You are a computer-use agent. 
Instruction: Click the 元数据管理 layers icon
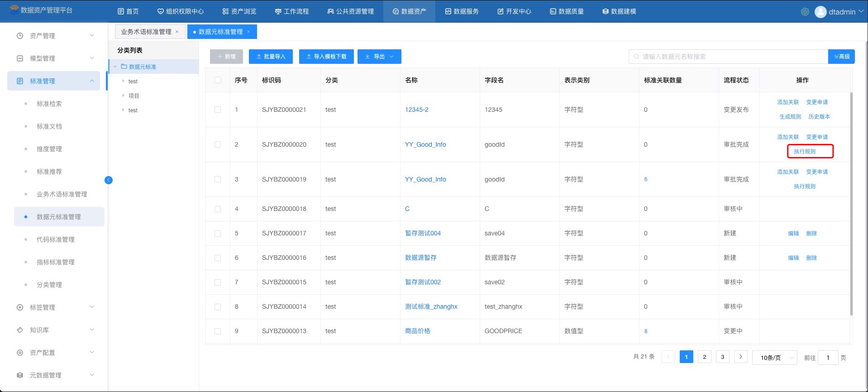(x=20, y=375)
